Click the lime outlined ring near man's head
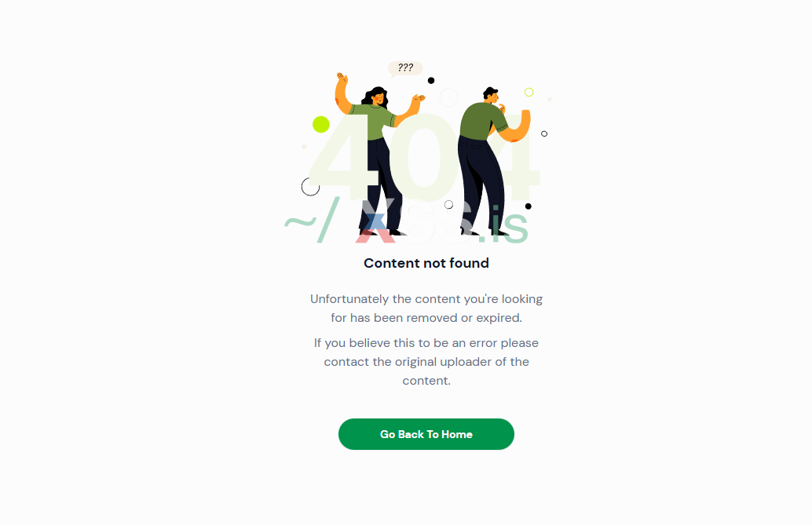This screenshot has width=812, height=526. coord(529,92)
